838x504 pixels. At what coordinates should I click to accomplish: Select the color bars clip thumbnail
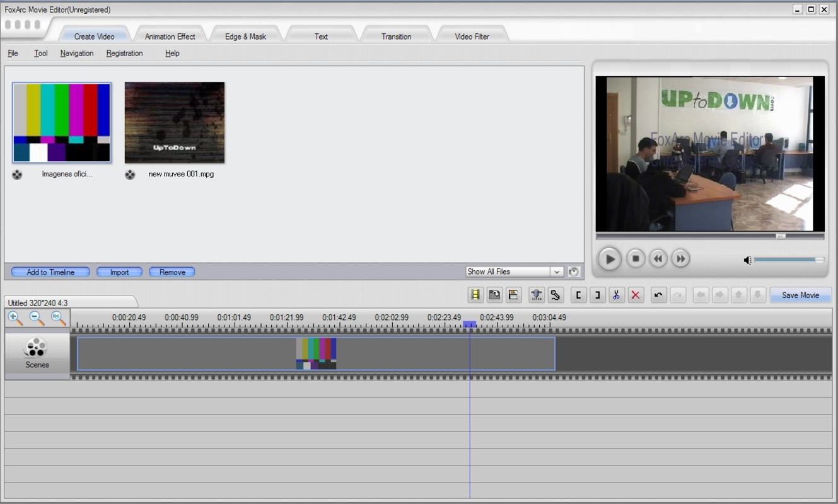click(x=62, y=122)
